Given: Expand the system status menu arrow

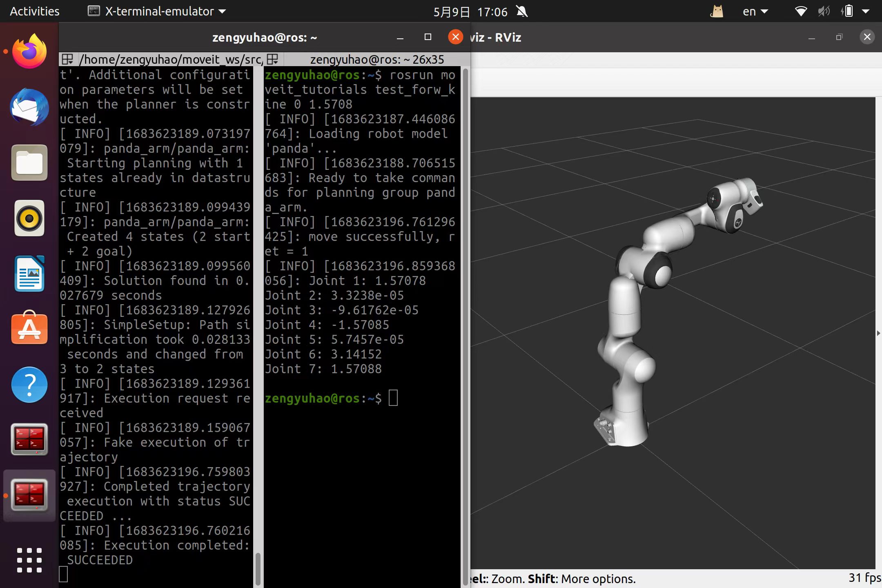Looking at the screenshot, I should click(x=866, y=11).
